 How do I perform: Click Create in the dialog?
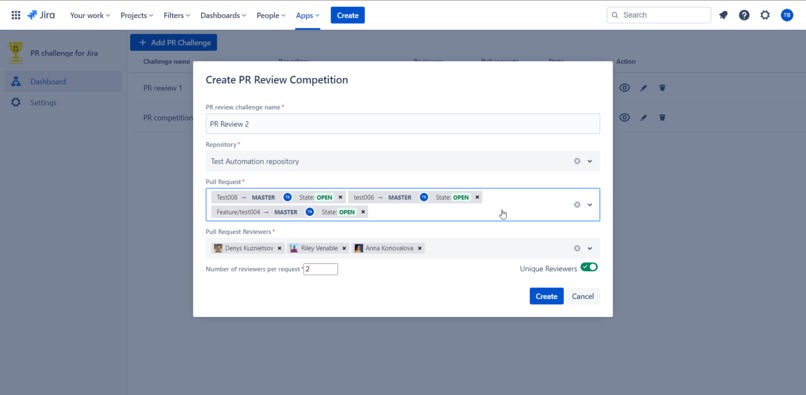click(x=546, y=296)
